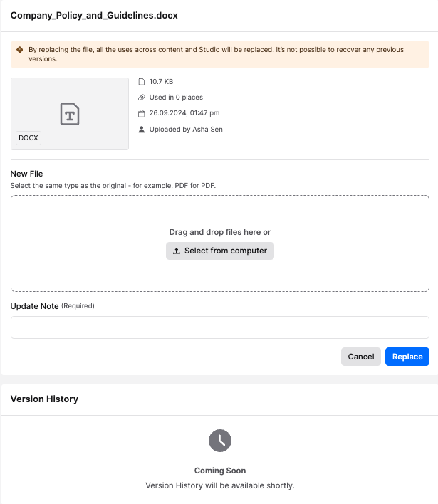Screen dimensions: 438x504
Task: Click the blue Replace button
Action: (x=407, y=357)
